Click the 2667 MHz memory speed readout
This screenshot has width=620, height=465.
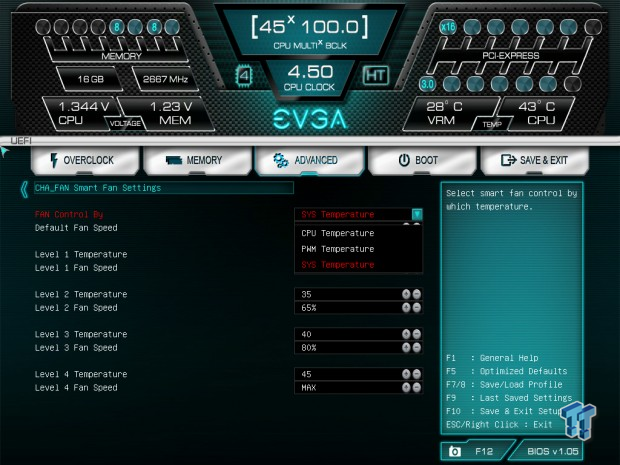point(165,79)
